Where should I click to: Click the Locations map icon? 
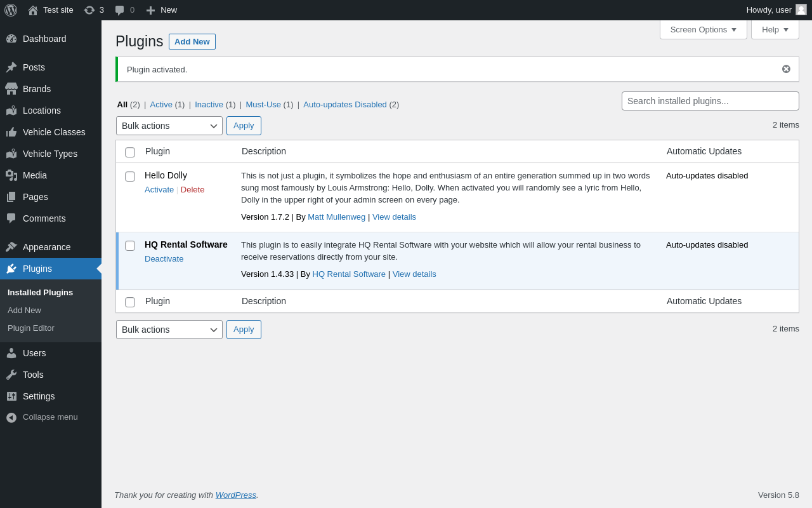click(11, 110)
